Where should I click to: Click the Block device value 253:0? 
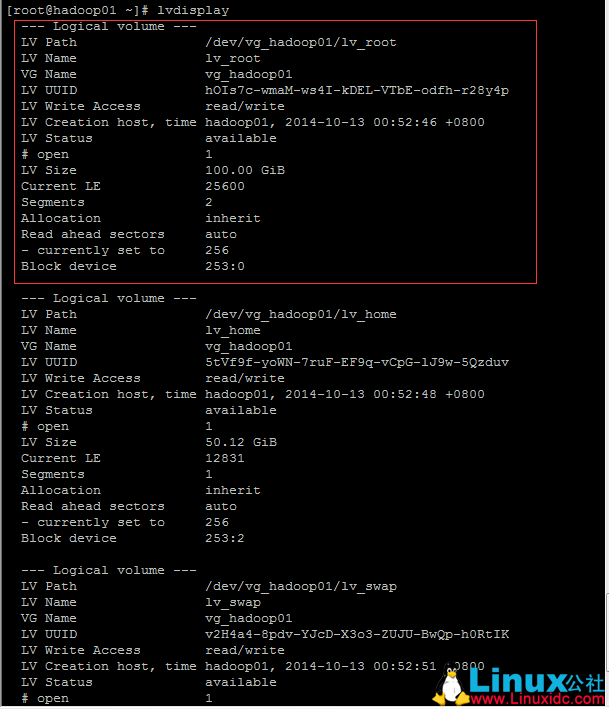tap(225, 266)
